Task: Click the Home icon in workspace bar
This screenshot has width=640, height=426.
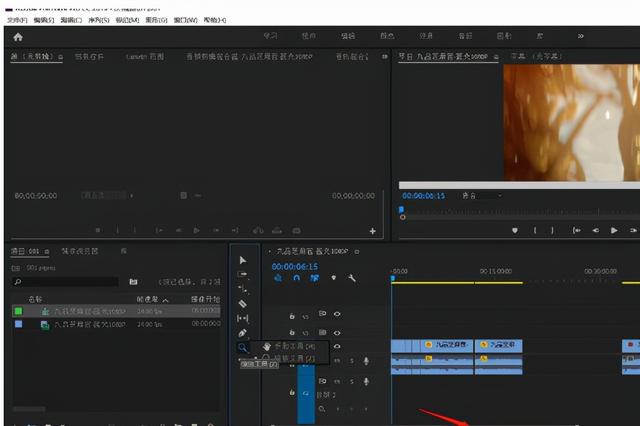Action: pyautogui.click(x=17, y=36)
